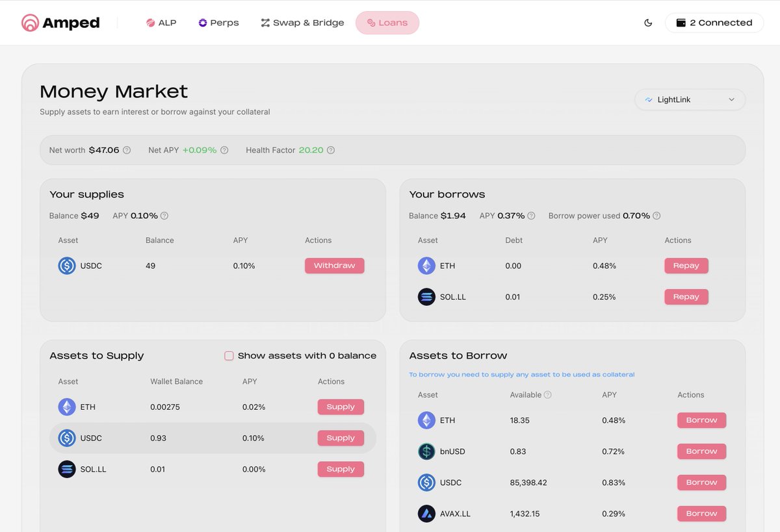Viewport: 780px width, 532px height.
Task: Click Borrow power used value 0.70%
Action: [636, 216]
